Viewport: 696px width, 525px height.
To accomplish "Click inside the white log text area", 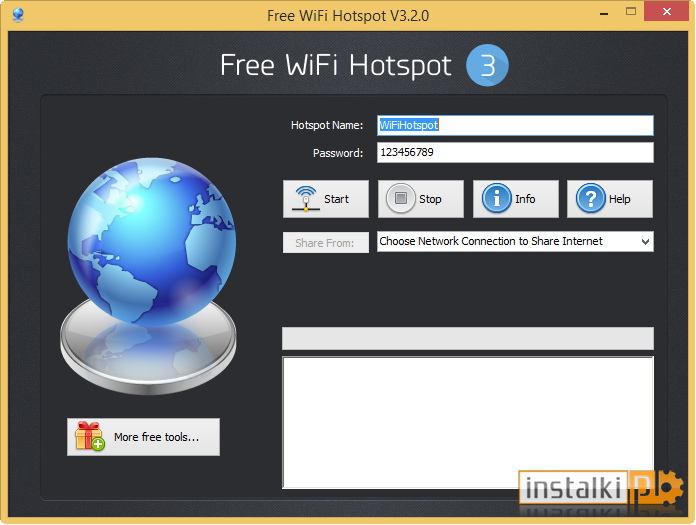I will [x=468, y=422].
